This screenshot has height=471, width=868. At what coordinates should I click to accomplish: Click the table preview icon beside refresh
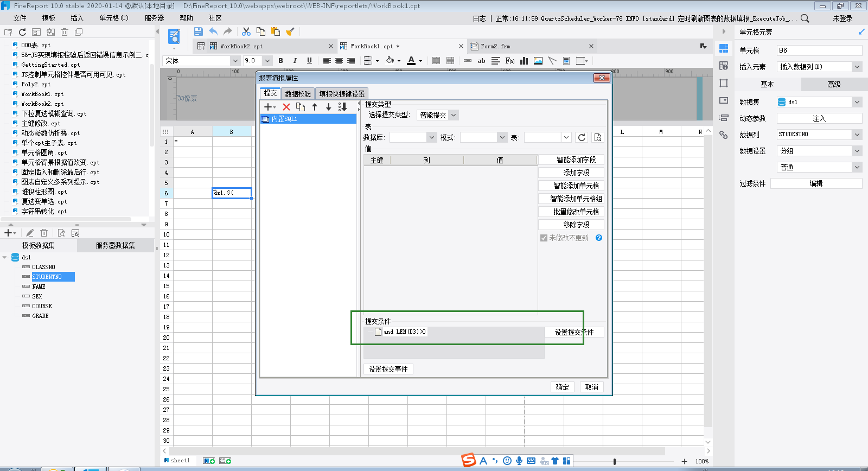(598, 137)
